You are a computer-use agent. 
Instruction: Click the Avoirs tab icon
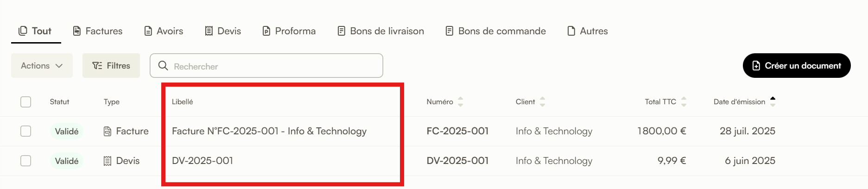148,31
